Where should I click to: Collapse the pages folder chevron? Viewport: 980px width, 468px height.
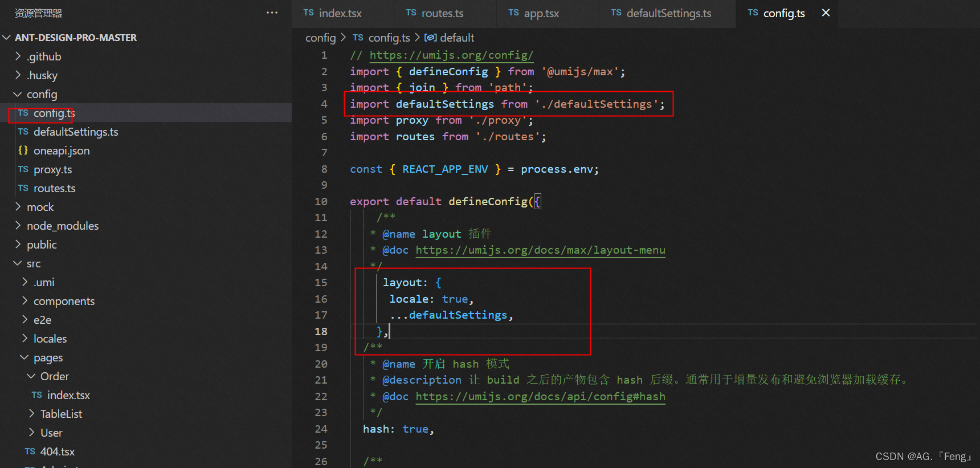25,357
